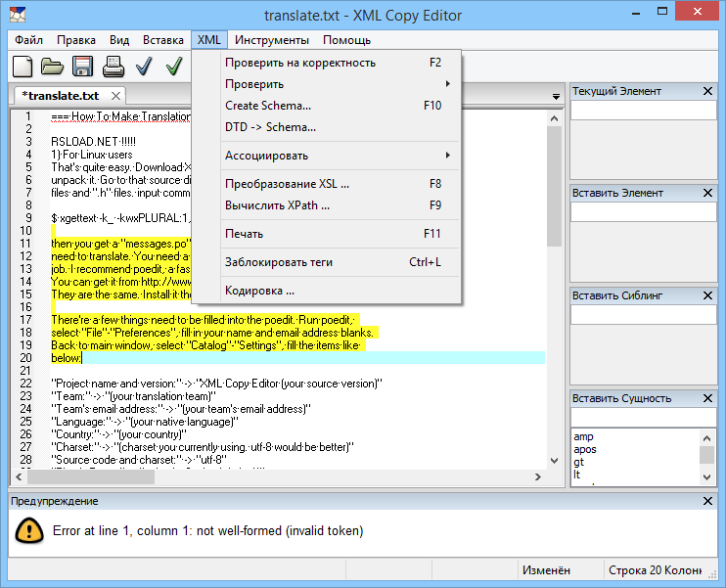The width and height of the screenshot is (726, 588).
Task: Open the Правка menu
Action: point(76,40)
